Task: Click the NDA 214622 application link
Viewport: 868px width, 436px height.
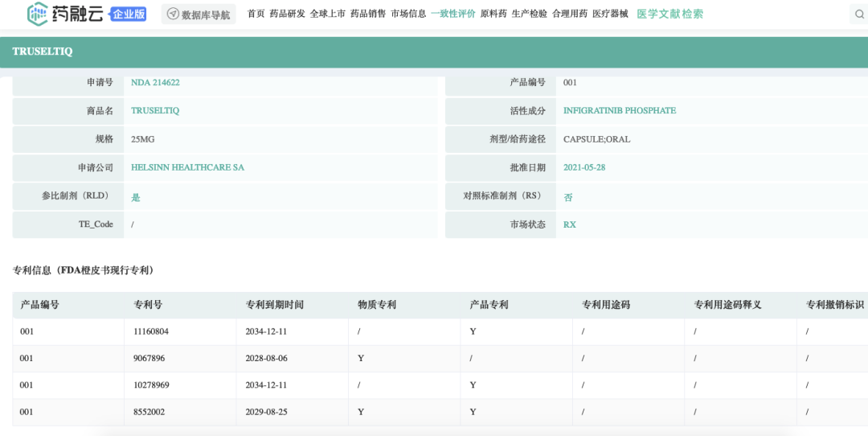Action: (x=155, y=83)
